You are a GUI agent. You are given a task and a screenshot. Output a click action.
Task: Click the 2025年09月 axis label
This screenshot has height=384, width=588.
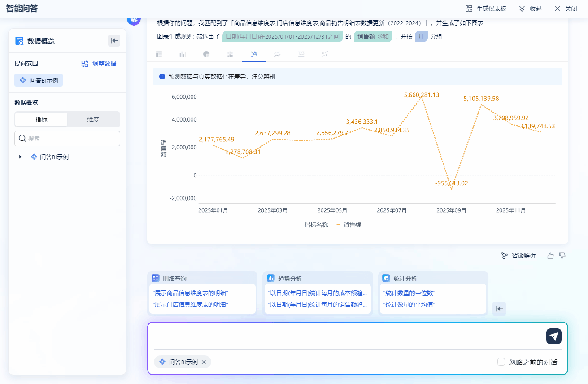coord(451,210)
